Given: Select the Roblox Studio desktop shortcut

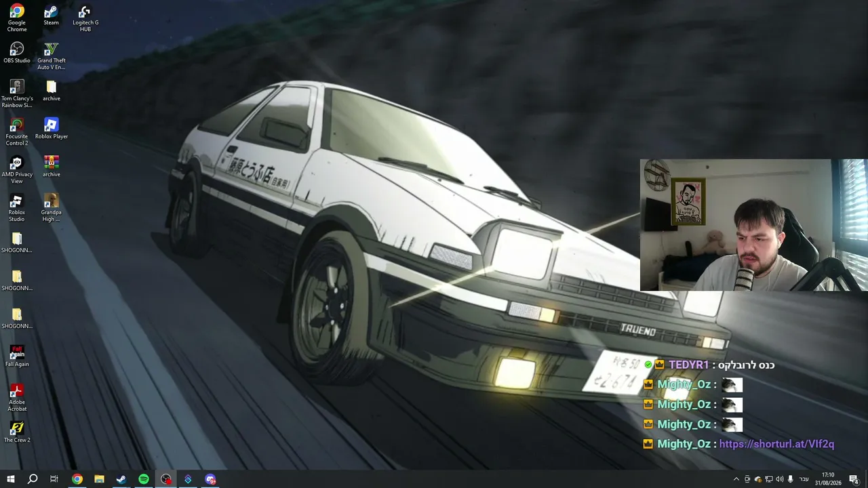Looking at the screenshot, I should point(17,208).
